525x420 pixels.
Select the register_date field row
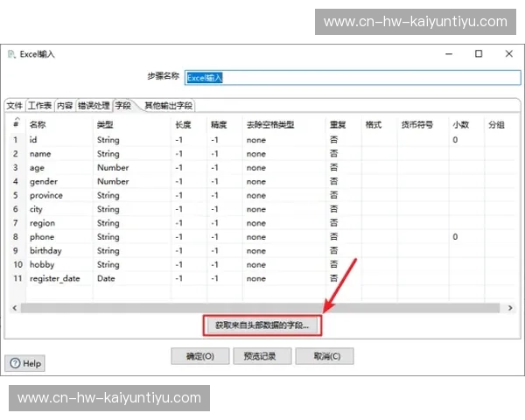[x=54, y=279]
